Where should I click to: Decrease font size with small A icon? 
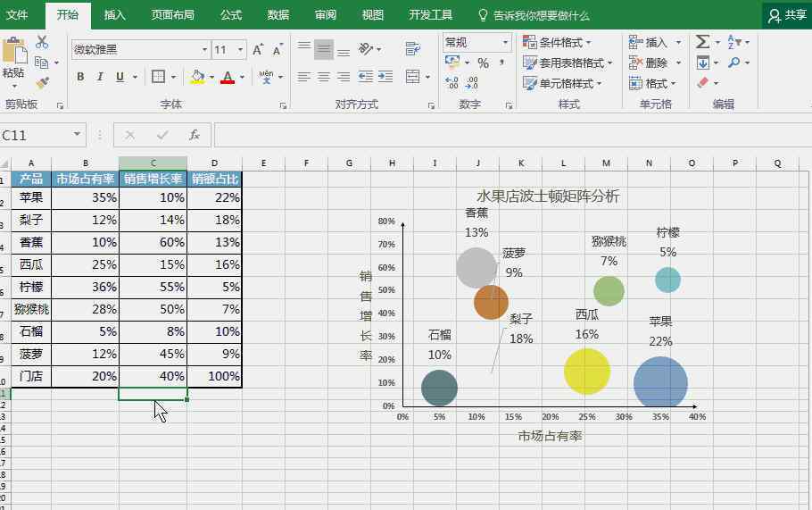[x=278, y=50]
